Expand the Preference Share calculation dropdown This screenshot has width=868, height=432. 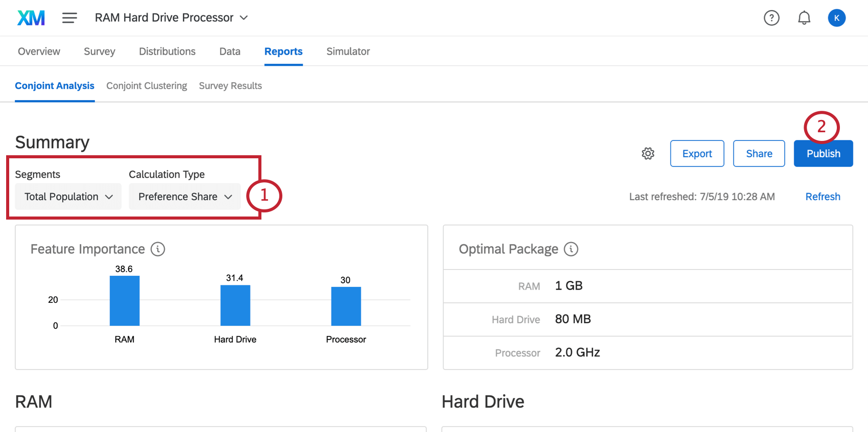(x=185, y=197)
